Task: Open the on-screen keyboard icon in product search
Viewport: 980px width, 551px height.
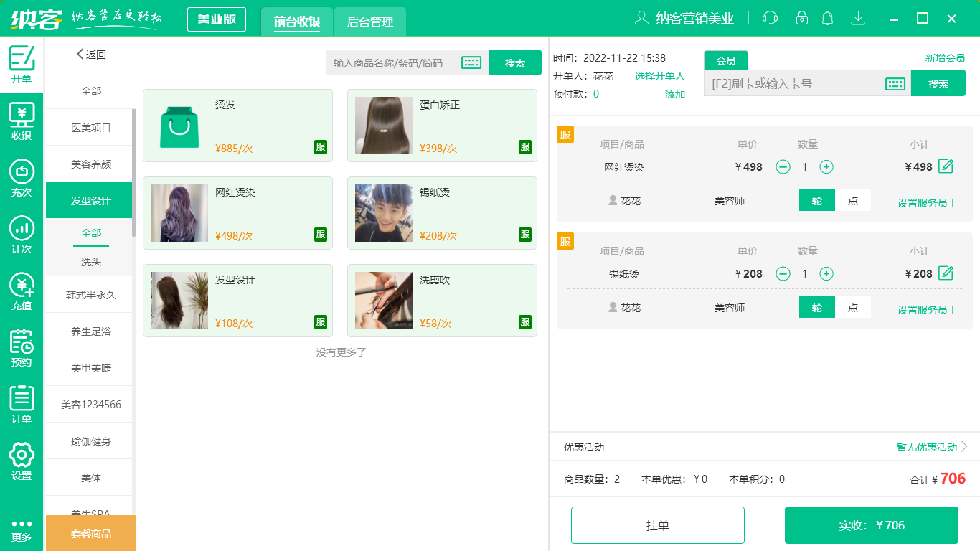Action: (x=471, y=62)
